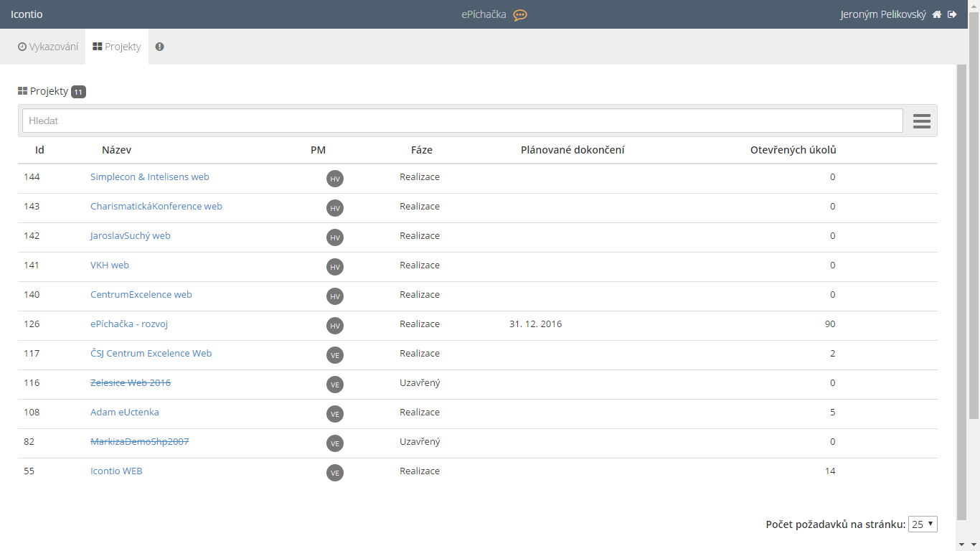This screenshot has height=551, width=980.
Task: Open Simplecon & Intelisens web project
Action: [150, 176]
